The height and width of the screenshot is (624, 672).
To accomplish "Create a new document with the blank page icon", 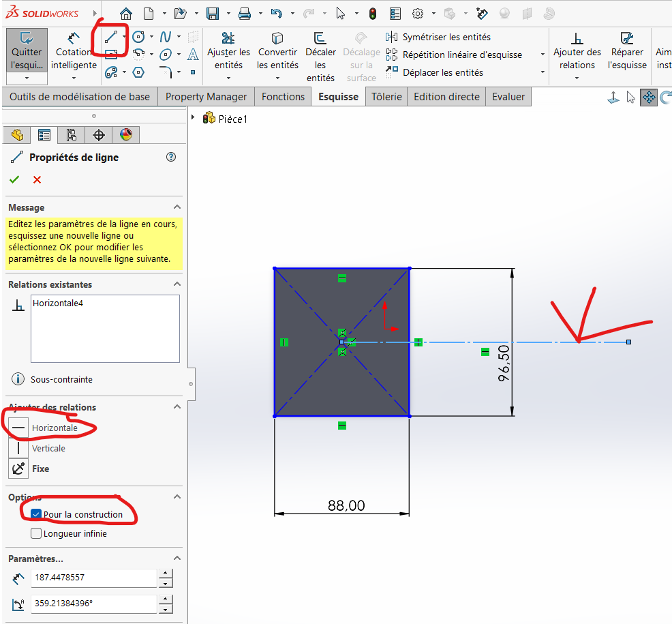I will [x=149, y=14].
